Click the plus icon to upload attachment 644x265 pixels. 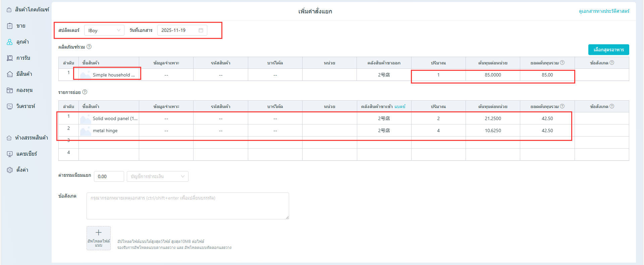click(99, 233)
